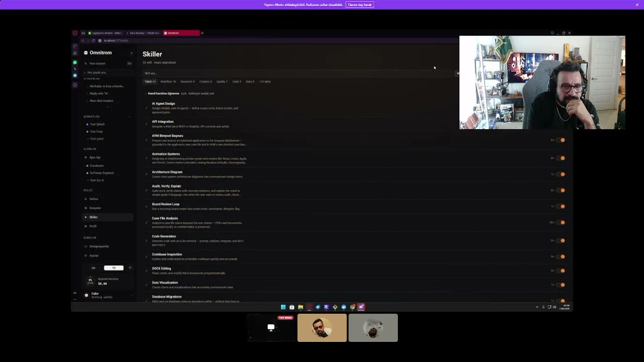Screen dimensions: 644x362
Task: Toggle the Code Generation skill switch
Action: point(561,241)
